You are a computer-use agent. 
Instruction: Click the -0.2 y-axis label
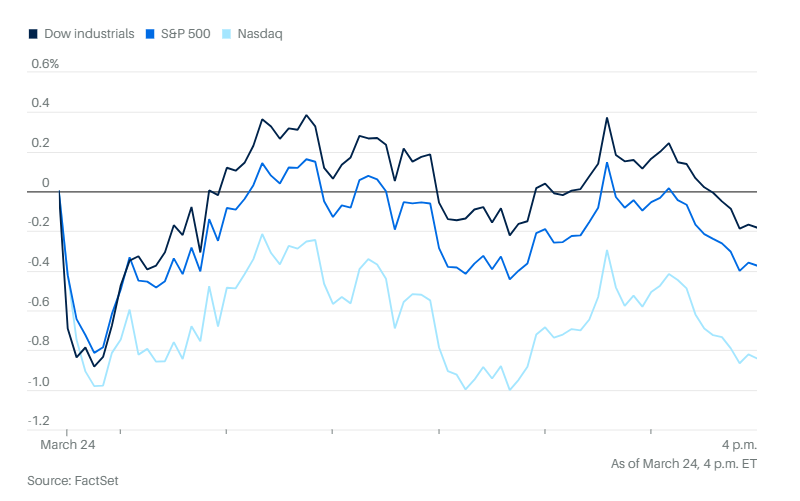38,223
